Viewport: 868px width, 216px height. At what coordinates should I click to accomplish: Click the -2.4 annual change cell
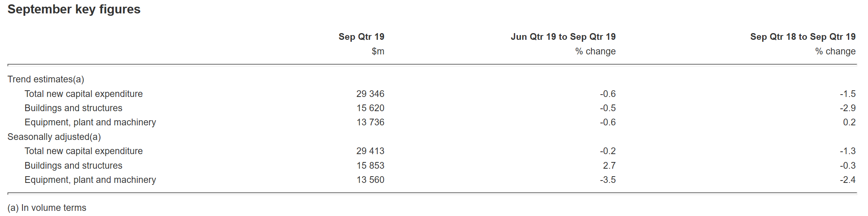coord(848,180)
